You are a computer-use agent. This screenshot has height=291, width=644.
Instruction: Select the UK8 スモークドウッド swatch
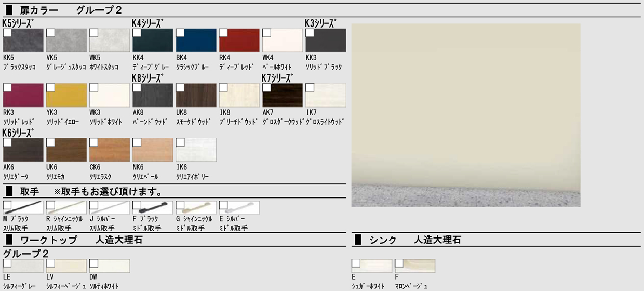click(195, 95)
